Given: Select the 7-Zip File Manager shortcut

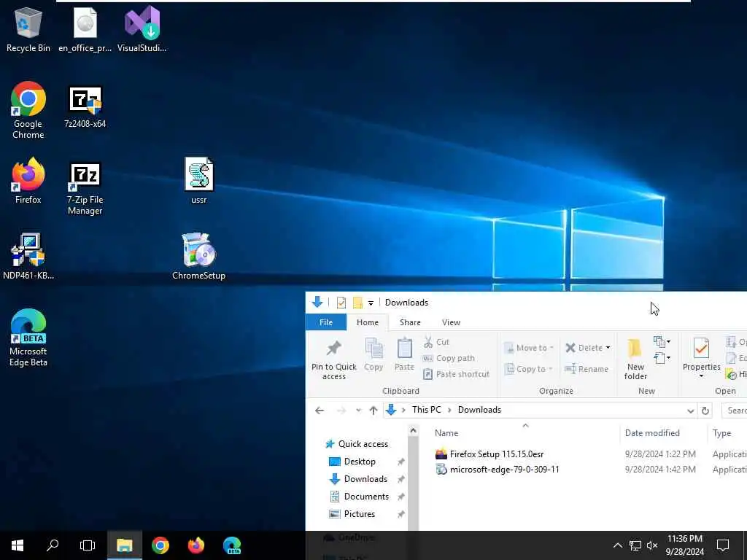Looking at the screenshot, I should point(85,189).
